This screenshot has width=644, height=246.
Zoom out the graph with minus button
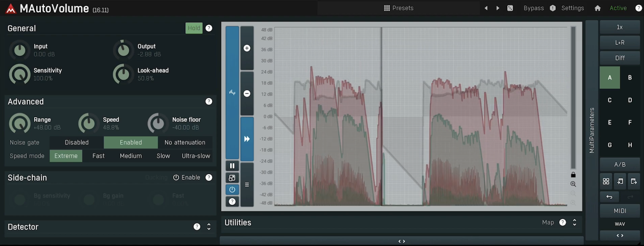point(247,93)
